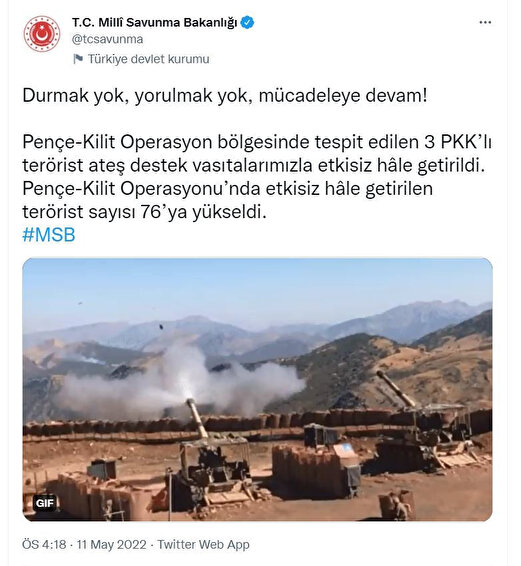521x566 pixels.
Task: Click the blue verified badge
Action: click(x=247, y=22)
